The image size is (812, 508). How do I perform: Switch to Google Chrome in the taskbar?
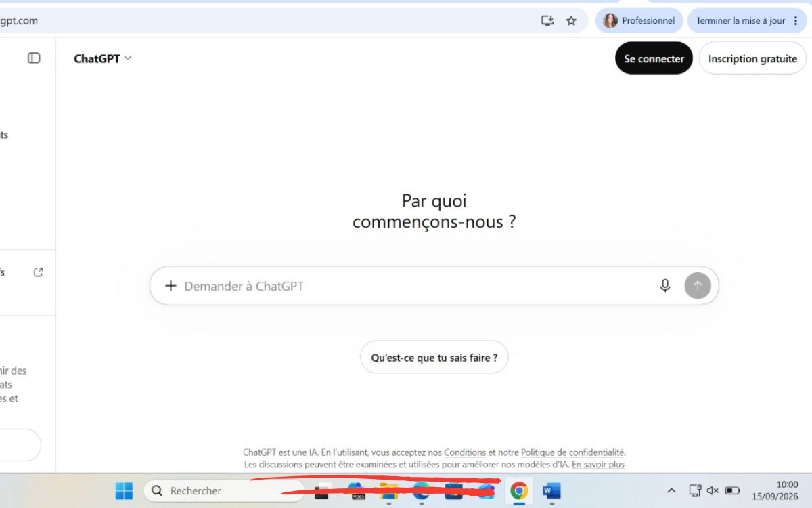(x=519, y=490)
